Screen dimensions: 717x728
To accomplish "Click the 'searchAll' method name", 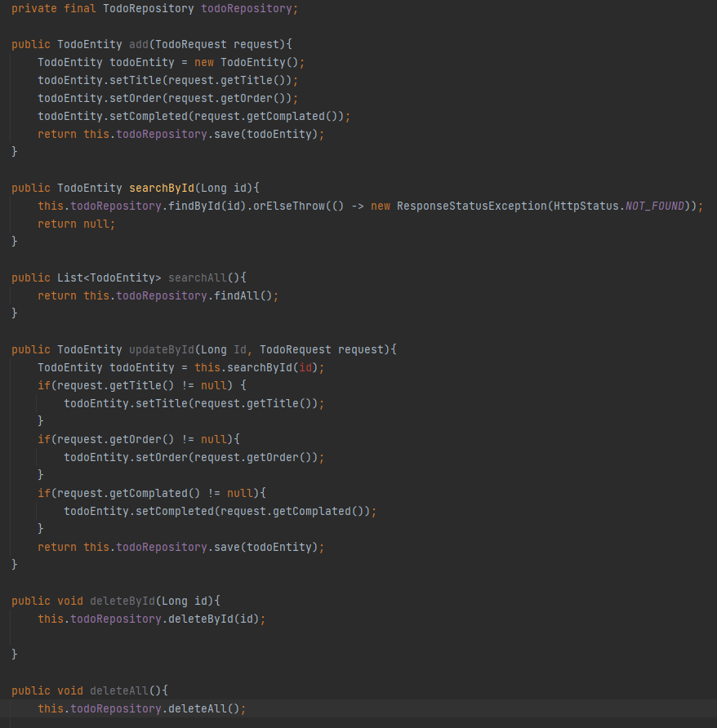I will [x=198, y=277].
